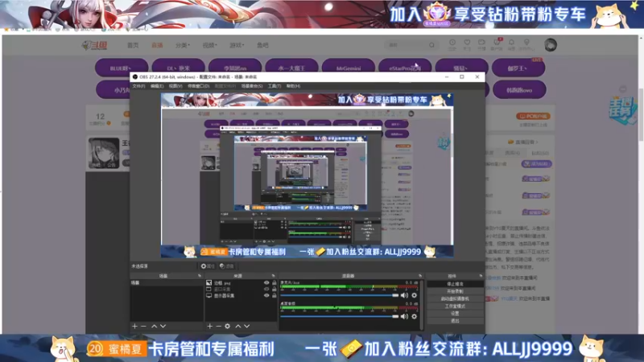
Task: Toggle the lock for 窗口采集 source
Action: coord(275,289)
